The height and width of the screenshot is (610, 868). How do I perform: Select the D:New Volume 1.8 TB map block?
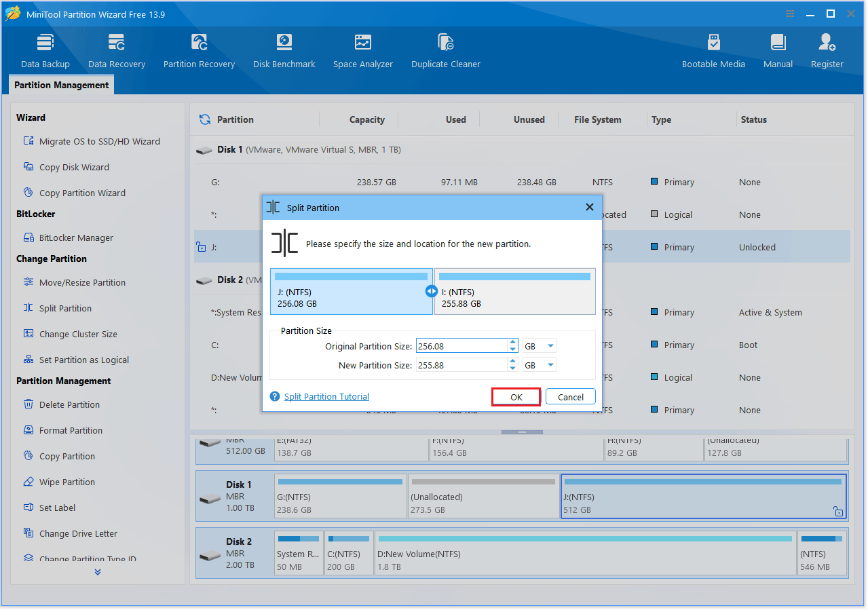585,553
